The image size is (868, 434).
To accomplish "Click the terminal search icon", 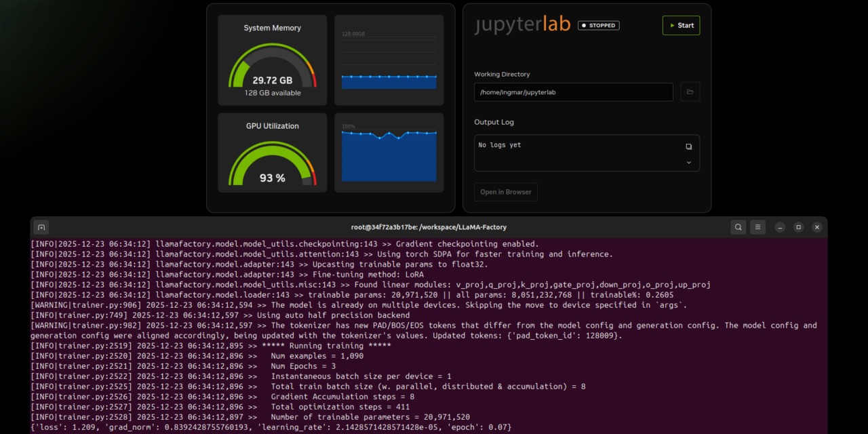I will tap(738, 227).
